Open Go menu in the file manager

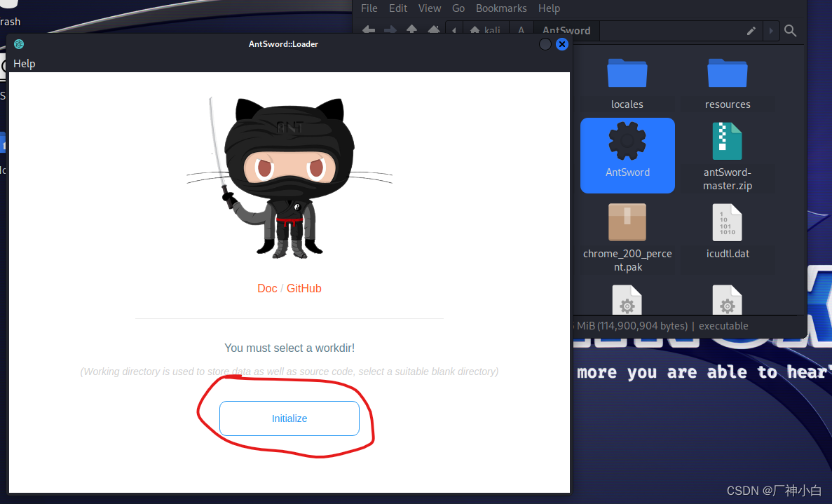(x=458, y=8)
